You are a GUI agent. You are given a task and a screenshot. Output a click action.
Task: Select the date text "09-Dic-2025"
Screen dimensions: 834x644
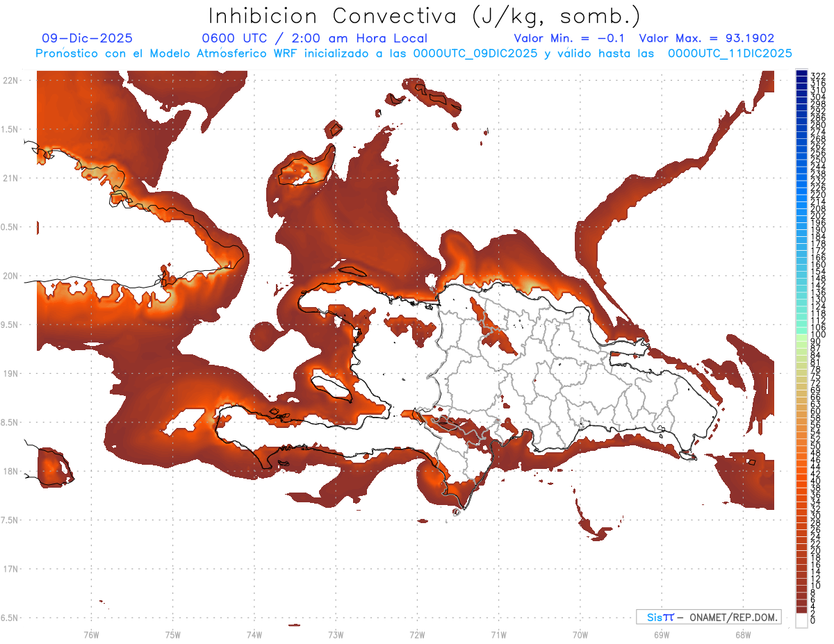pos(87,38)
